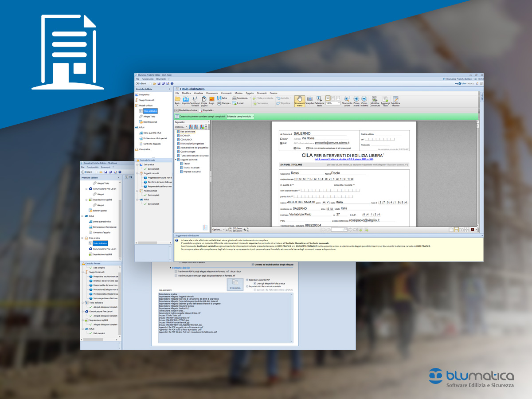Open the Modifica Modulo tool

(395, 99)
